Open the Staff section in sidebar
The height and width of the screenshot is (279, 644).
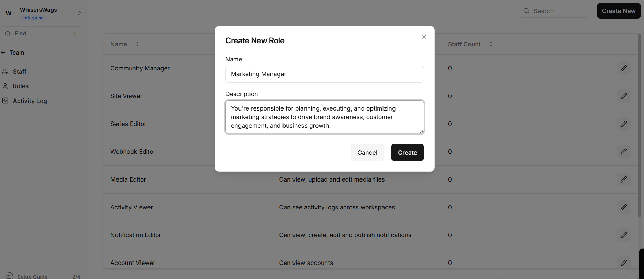pos(20,72)
